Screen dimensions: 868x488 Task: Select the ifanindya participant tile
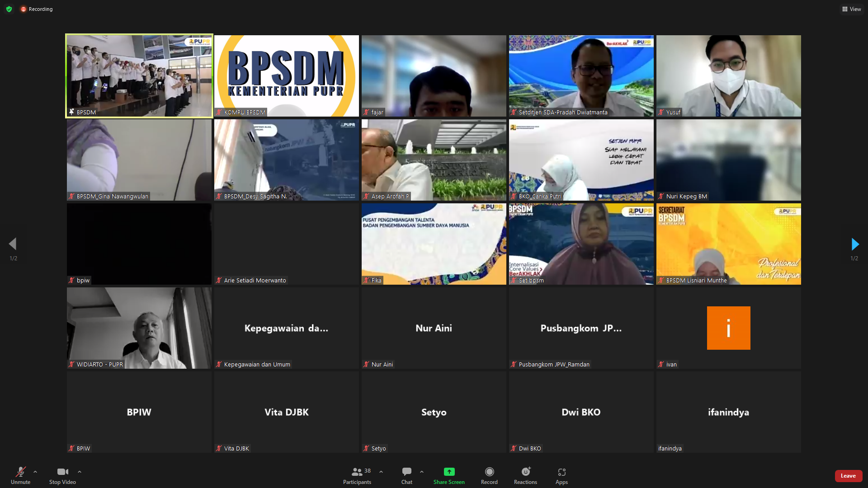[729, 412]
